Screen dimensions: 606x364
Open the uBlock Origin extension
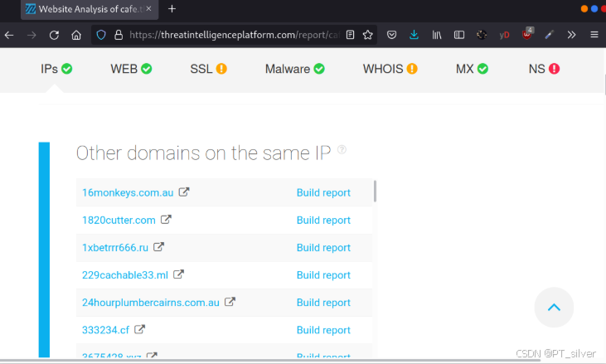527,34
